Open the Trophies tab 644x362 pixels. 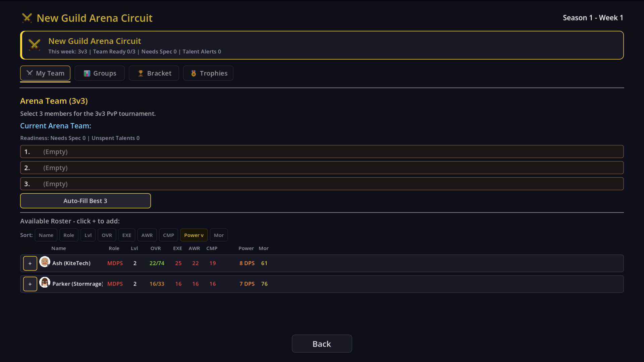[x=208, y=73]
